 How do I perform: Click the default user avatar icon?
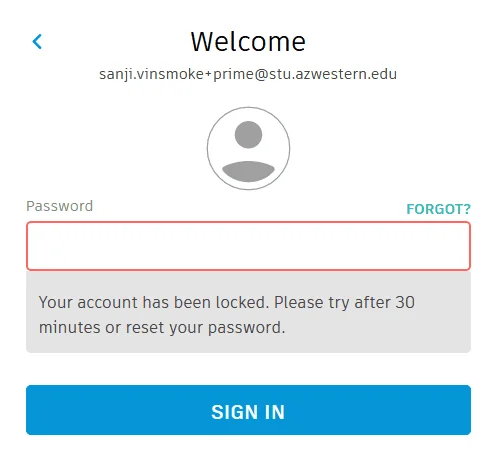coord(248,148)
